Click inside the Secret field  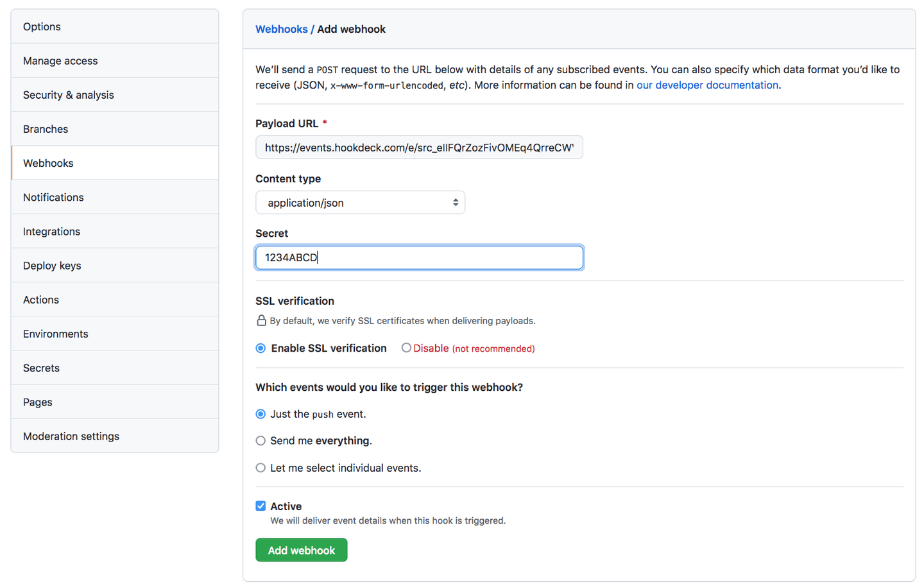click(419, 257)
